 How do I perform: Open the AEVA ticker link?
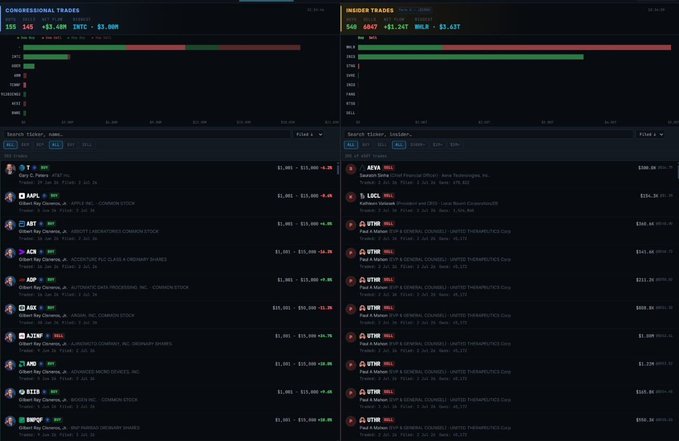coord(374,168)
